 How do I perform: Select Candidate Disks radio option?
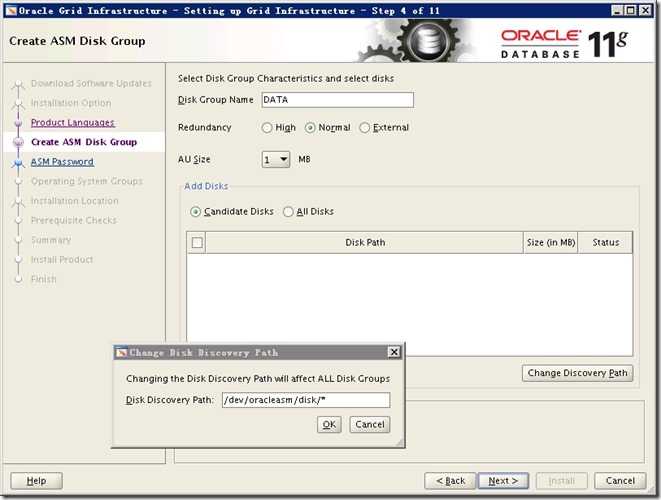point(196,212)
